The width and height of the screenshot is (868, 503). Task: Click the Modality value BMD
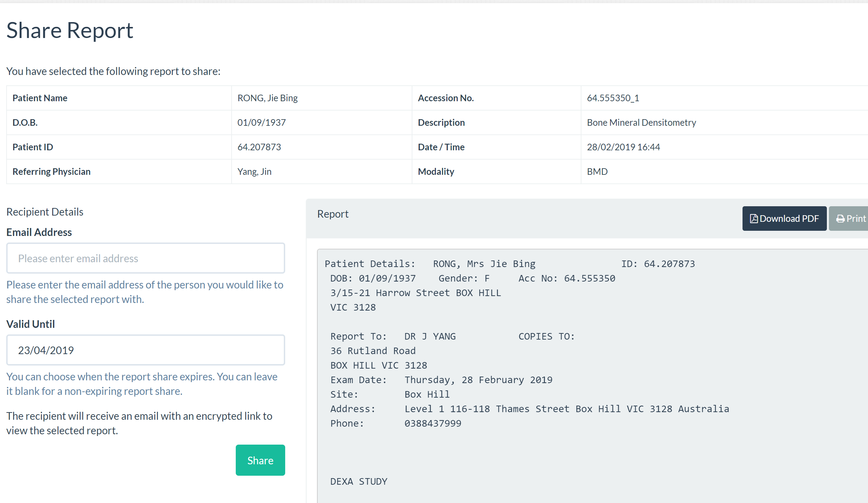coord(597,172)
